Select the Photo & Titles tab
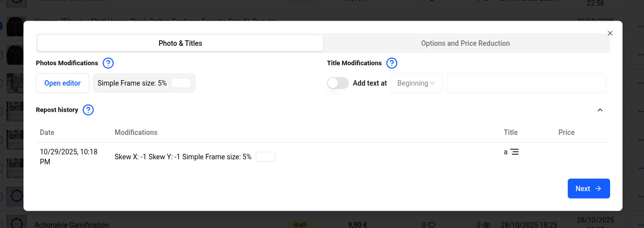Image resolution: width=644 pixels, height=228 pixels. (180, 43)
